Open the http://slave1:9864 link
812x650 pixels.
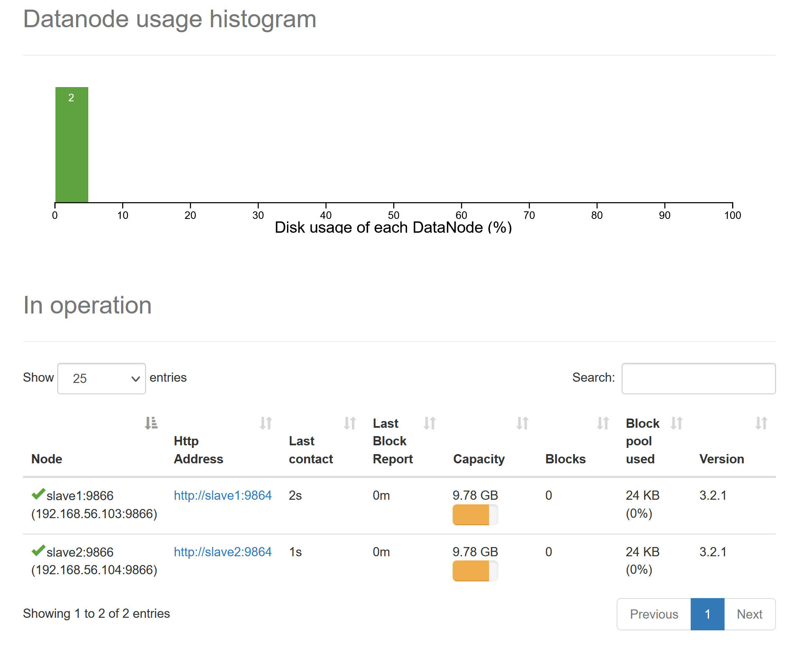pyautogui.click(x=223, y=496)
